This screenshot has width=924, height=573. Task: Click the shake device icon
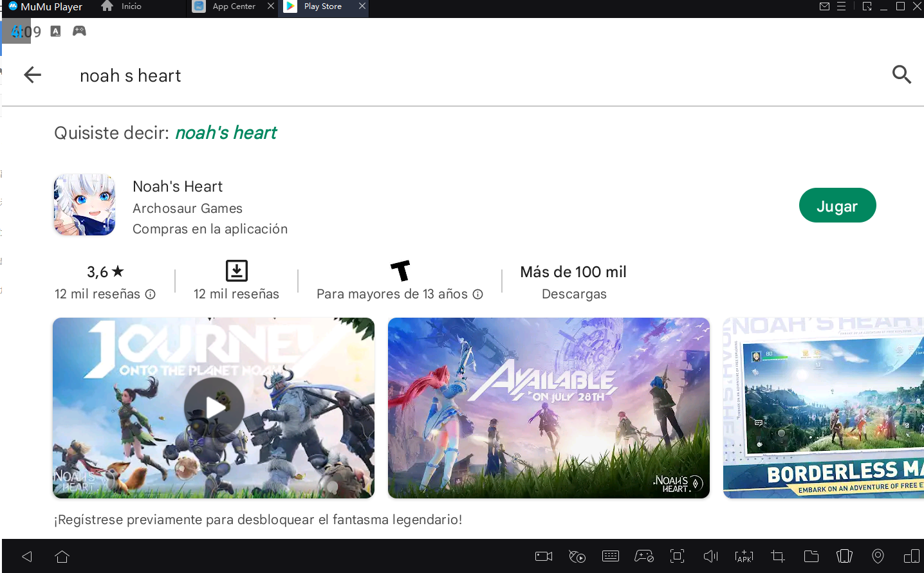[x=844, y=556]
